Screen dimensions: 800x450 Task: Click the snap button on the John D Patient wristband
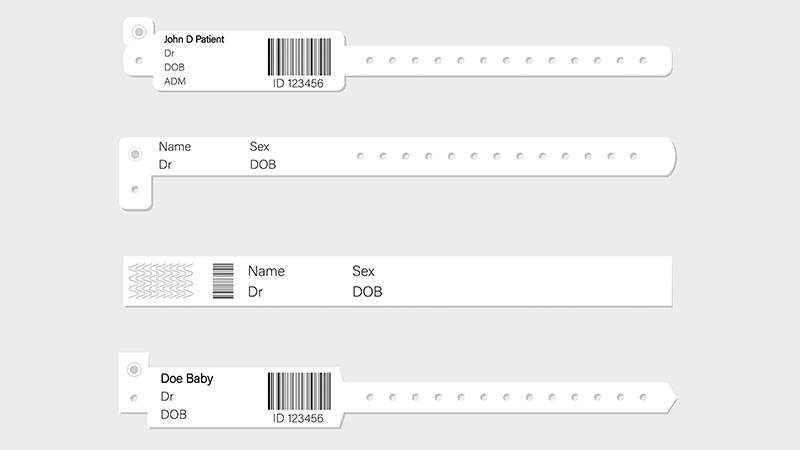(139, 32)
